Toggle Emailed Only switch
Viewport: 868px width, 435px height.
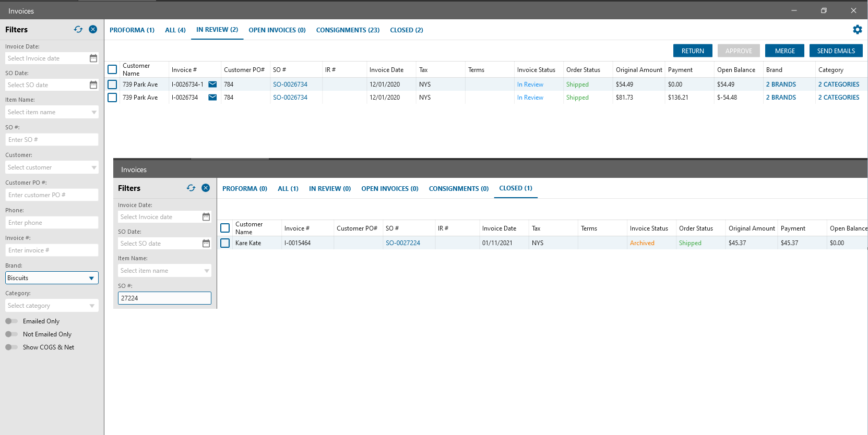[x=11, y=321]
